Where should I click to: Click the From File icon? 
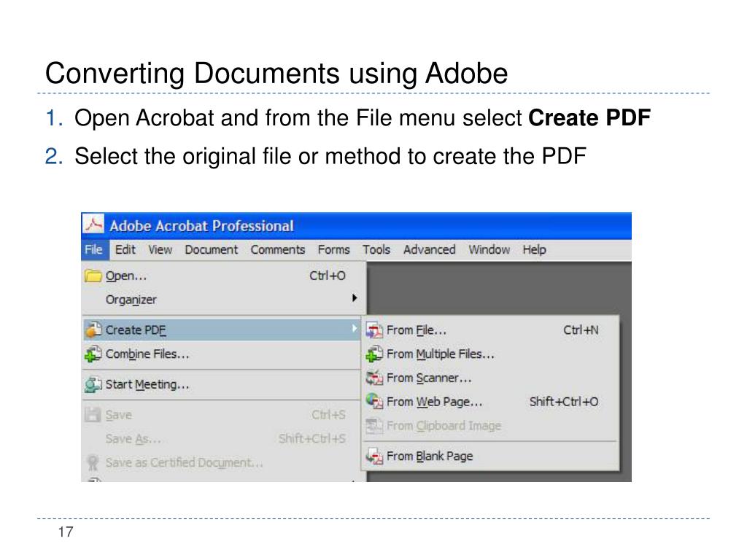coord(374,330)
